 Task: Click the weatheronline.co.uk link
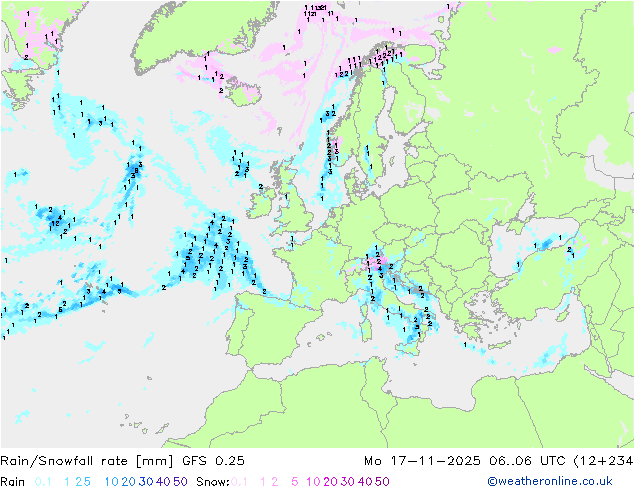tap(550, 482)
